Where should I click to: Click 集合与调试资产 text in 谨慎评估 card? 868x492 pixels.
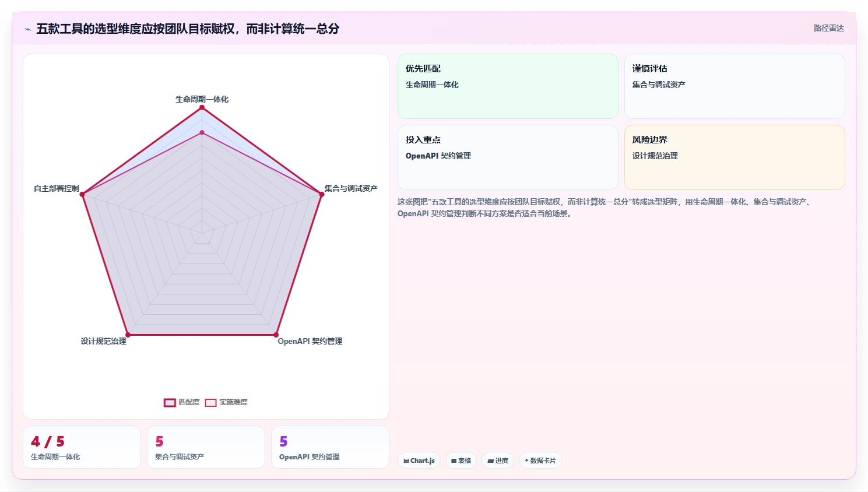(x=659, y=85)
